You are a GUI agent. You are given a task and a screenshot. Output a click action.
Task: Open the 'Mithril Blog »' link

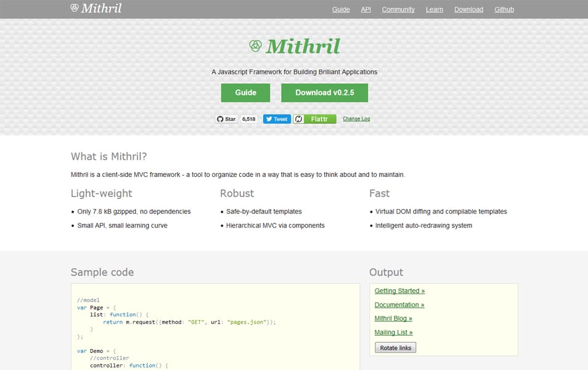pyautogui.click(x=393, y=318)
